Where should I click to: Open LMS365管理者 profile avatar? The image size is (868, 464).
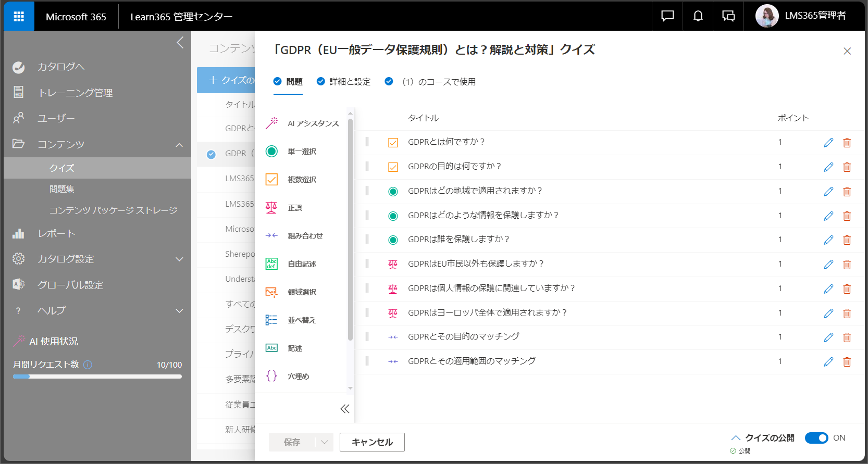tap(767, 16)
